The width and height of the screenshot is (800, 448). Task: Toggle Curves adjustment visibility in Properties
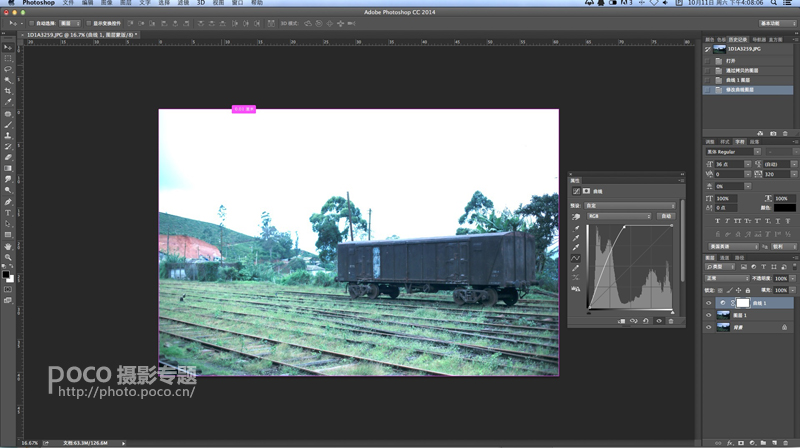click(659, 321)
